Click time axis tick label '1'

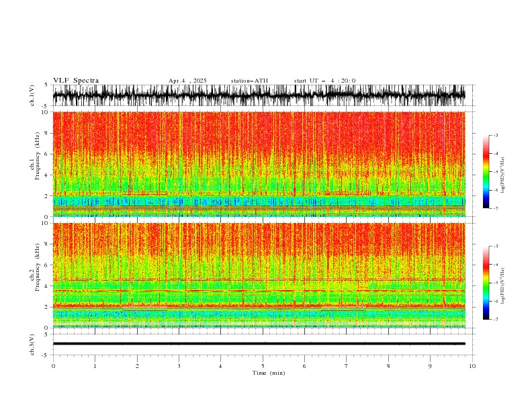click(95, 366)
